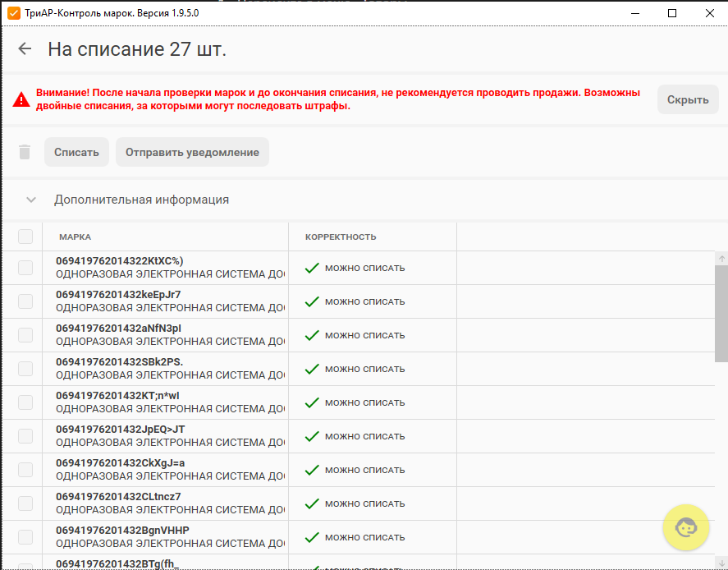Click Отправить уведомление button

[192, 152]
